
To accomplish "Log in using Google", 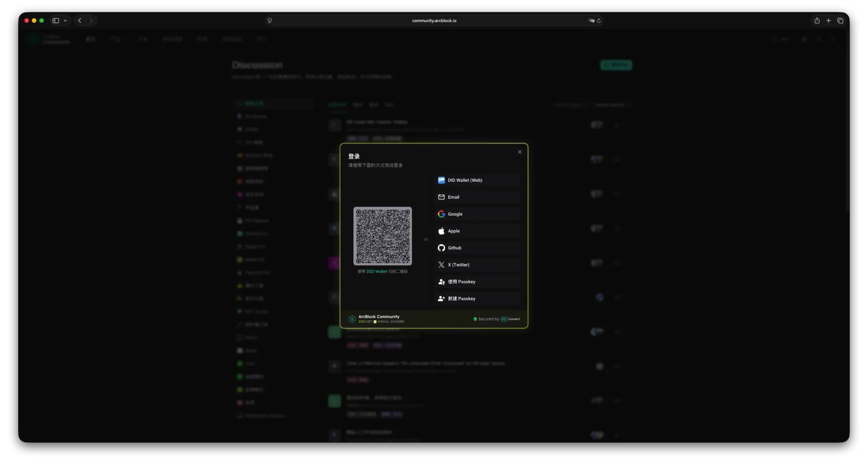I will [x=477, y=214].
